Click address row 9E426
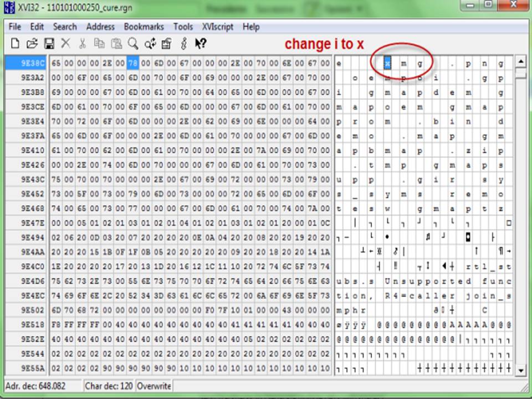Viewport: 532px width, 399px height. click(x=26, y=165)
